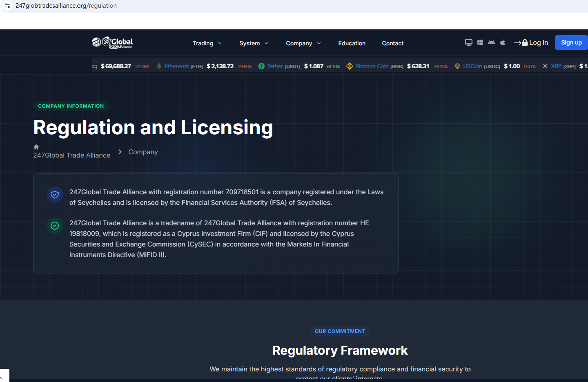Open the System dropdown menu

pyautogui.click(x=254, y=43)
